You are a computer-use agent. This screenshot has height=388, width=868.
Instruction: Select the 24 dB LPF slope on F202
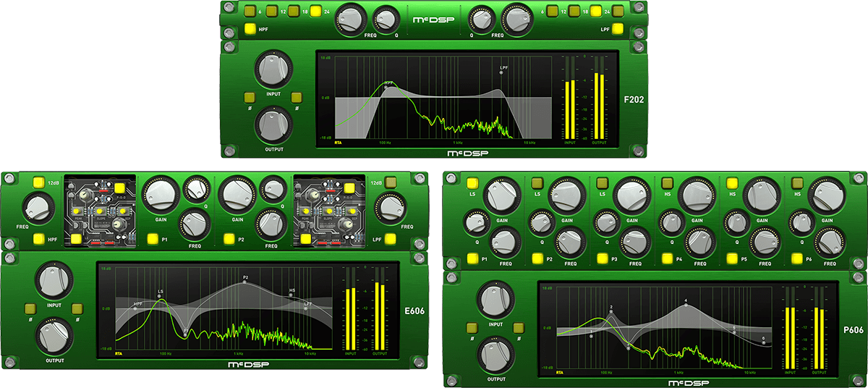618,11
